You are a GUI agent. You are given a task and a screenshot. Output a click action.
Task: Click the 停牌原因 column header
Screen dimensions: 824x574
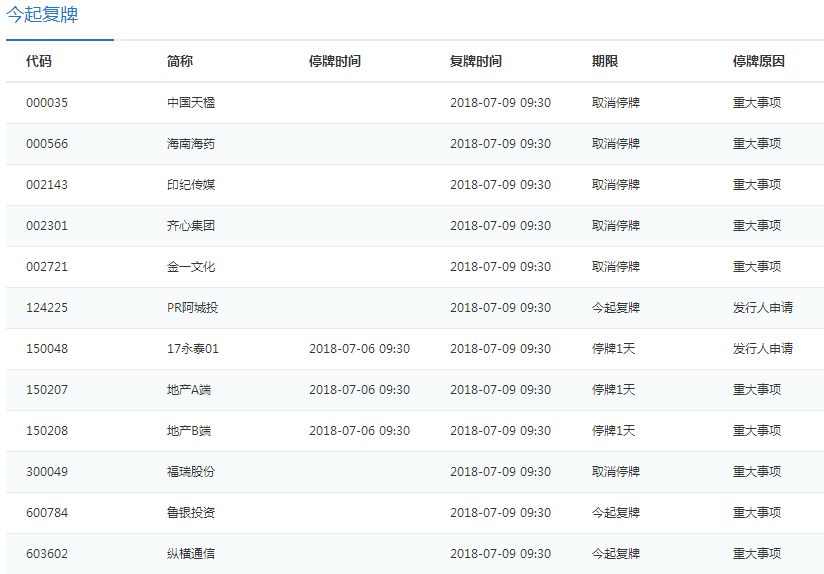point(759,61)
